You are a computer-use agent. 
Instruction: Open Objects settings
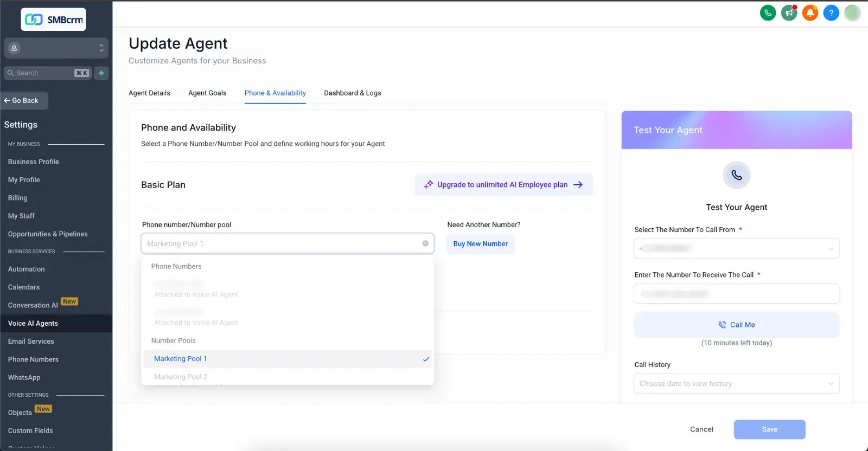point(20,413)
